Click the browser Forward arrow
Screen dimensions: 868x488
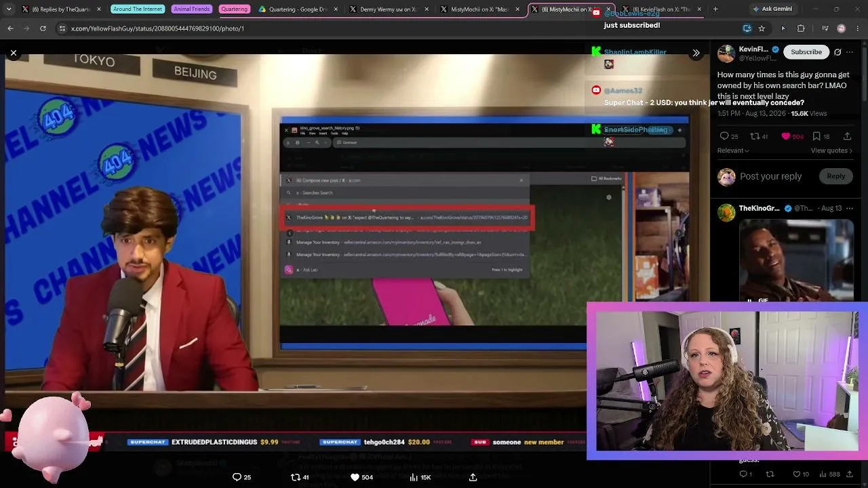click(x=26, y=28)
